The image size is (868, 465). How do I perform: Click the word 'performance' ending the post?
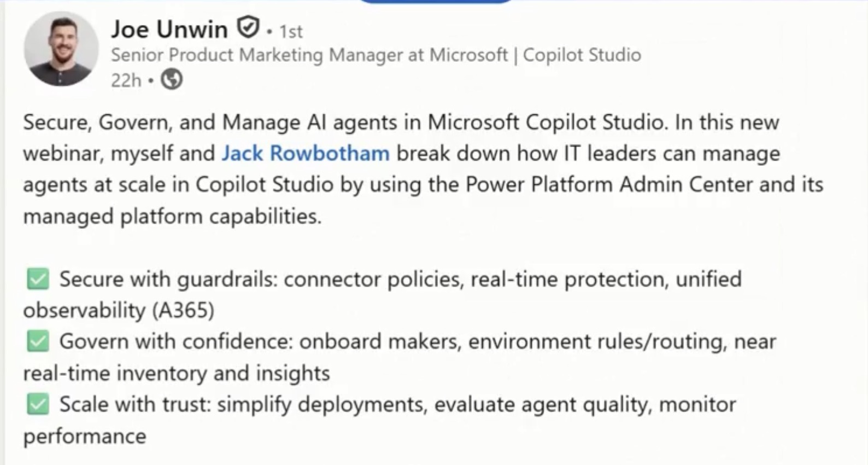(85, 437)
